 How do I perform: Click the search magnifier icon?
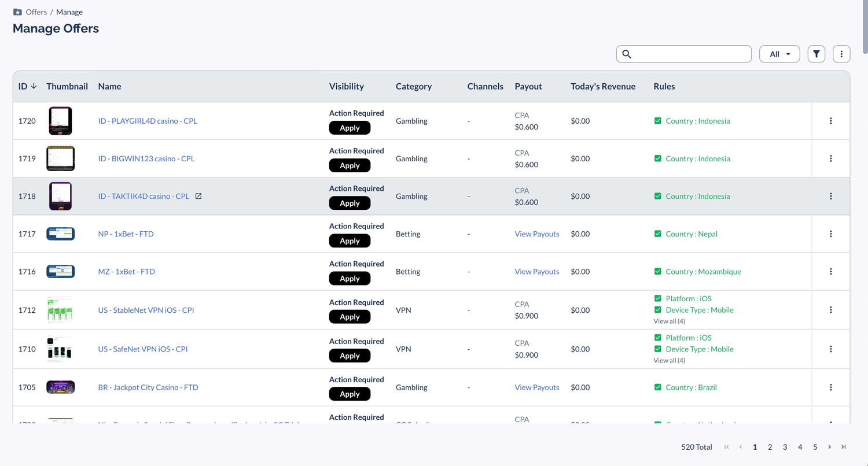627,54
